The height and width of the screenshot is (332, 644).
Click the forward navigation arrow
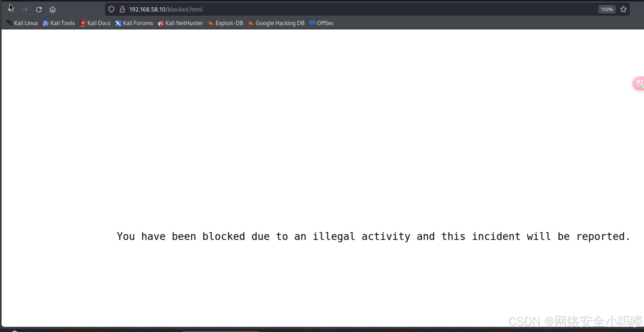pos(25,10)
